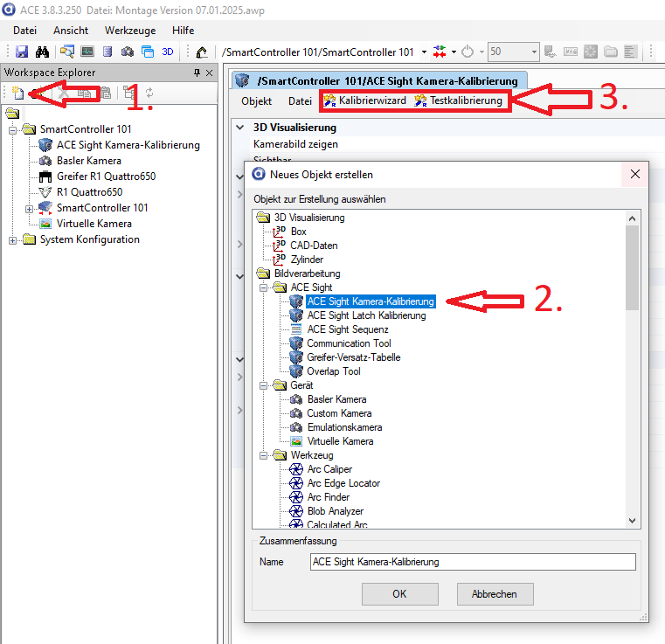Screen dimensions: 665x644
Task: Click the binoculars search icon
Action: [x=41, y=52]
